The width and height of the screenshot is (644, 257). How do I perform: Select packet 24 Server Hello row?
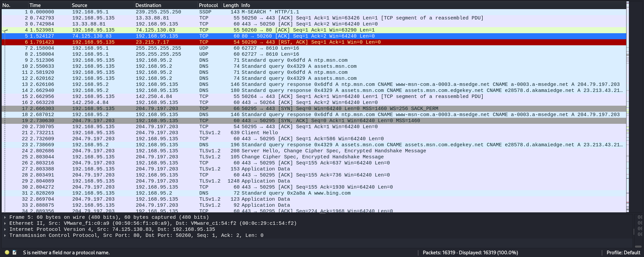[314, 151]
